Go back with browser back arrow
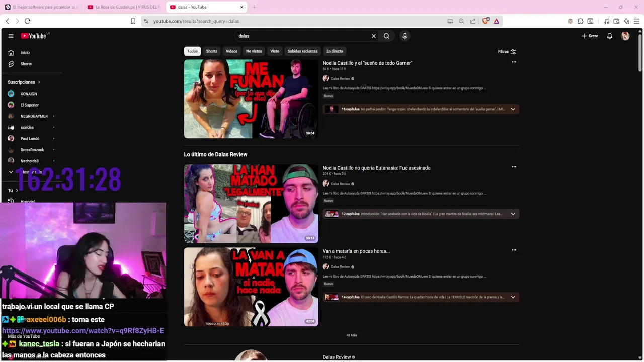Viewport: 644px width, 362px height. [8, 21]
